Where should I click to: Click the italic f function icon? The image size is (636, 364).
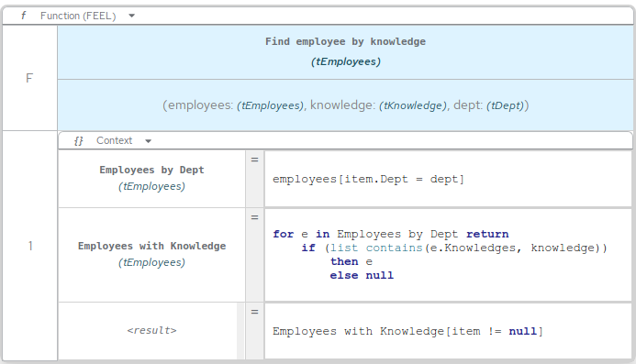(24, 16)
